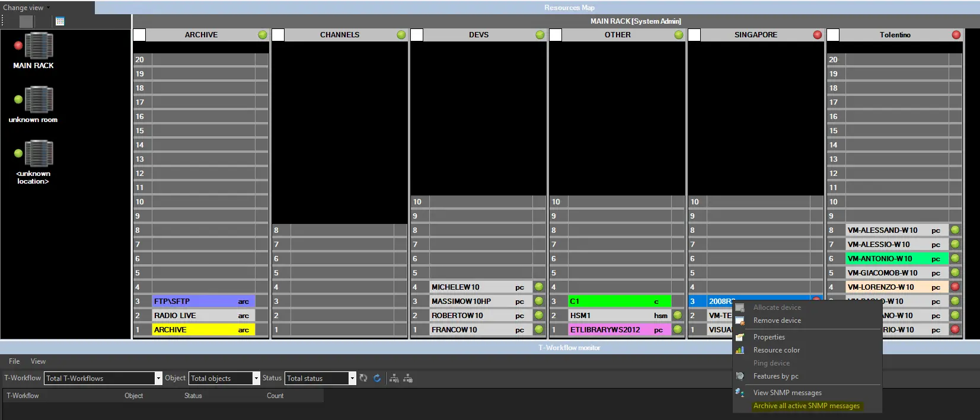
Task: Click the blue refresh icon in T-Workflow monitor
Action: (x=377, y=378)
